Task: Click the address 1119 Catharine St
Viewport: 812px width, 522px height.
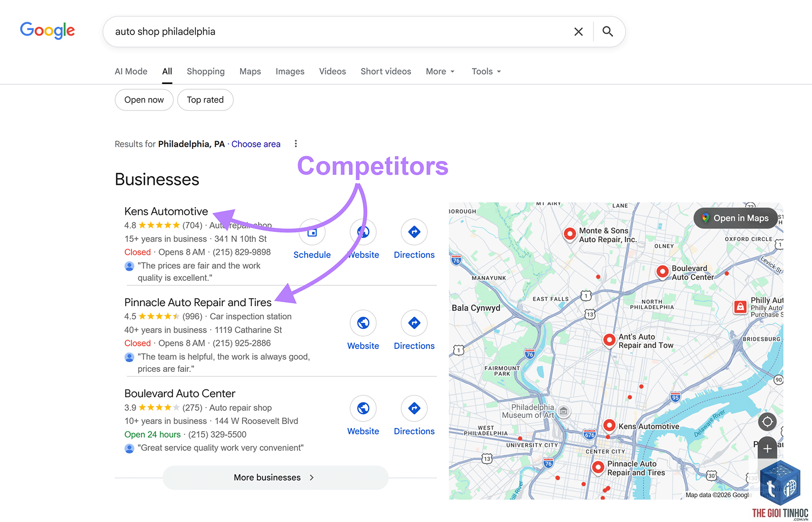Action: [248, 330]
